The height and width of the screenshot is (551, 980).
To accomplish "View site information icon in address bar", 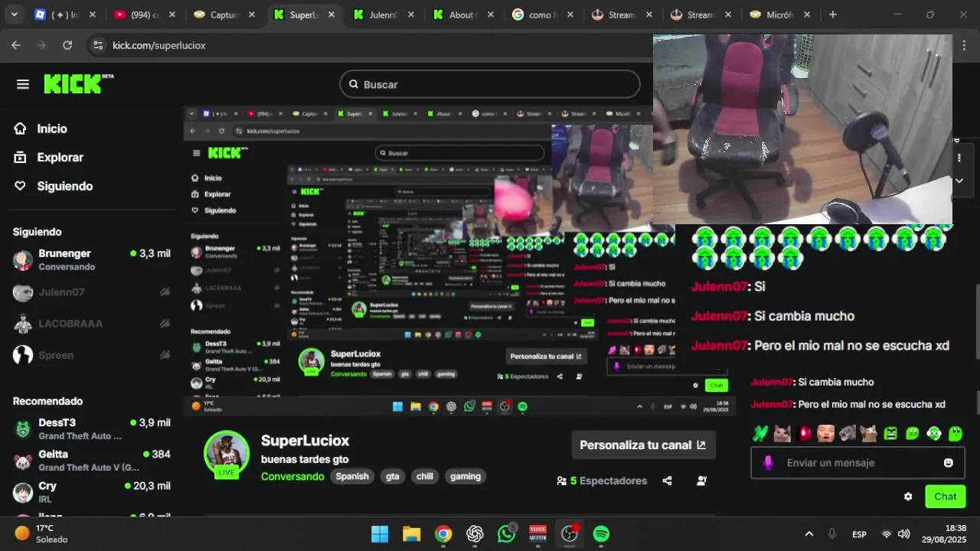I will 97,45.
